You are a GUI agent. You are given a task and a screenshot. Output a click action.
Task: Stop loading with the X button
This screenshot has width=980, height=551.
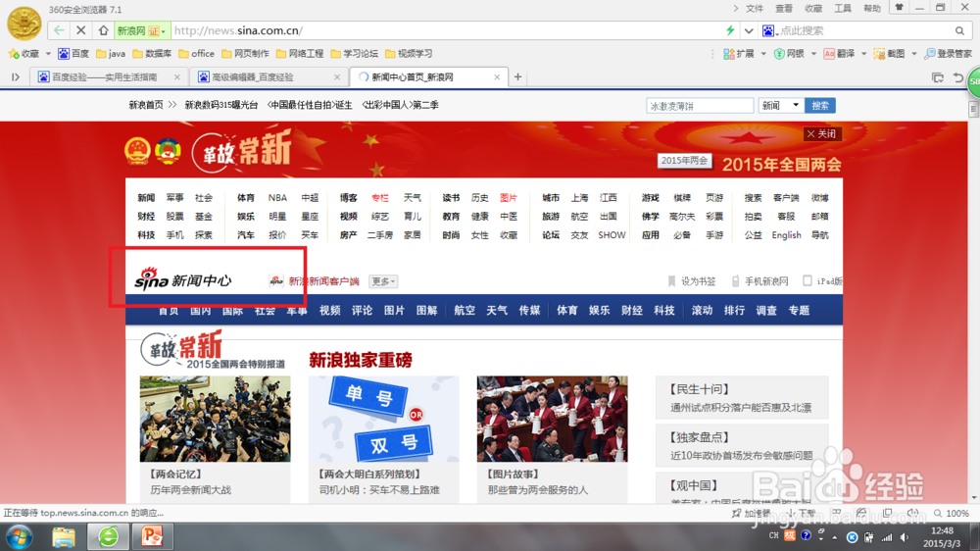click(x=81, y=30)
